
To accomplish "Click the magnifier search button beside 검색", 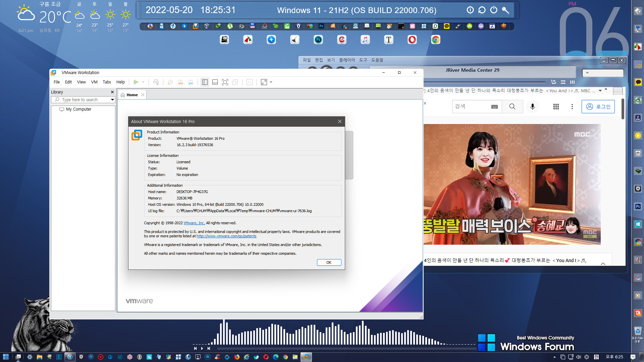I will (512, 107).
